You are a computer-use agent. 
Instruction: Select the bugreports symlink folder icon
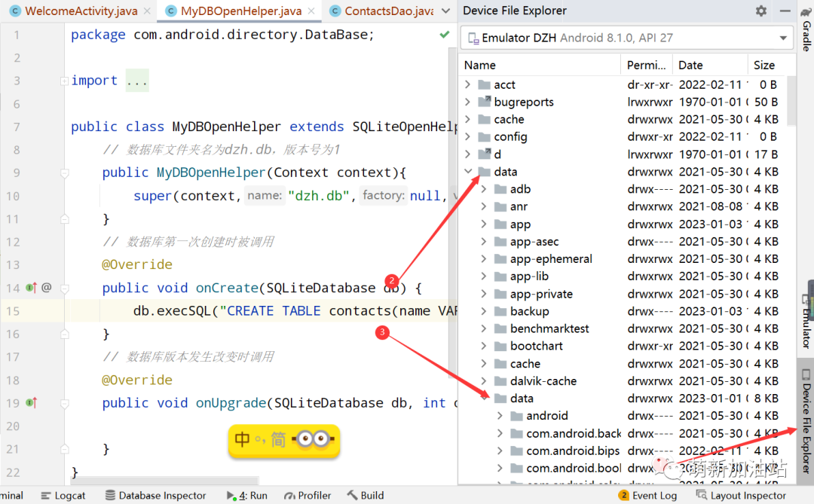485,102
